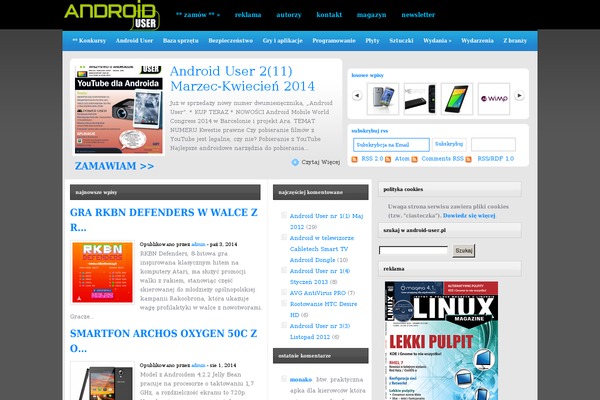Open the Android User magazine cover image

click(119, 109)
